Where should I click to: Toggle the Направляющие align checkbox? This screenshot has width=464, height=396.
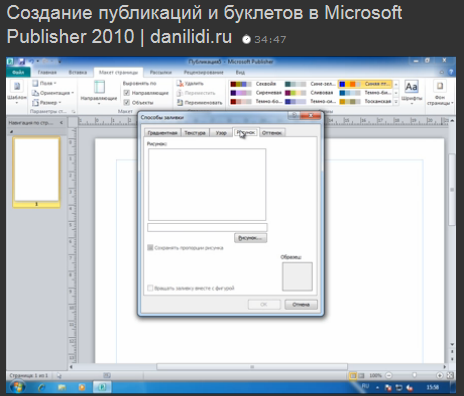[x=127, y=93]
